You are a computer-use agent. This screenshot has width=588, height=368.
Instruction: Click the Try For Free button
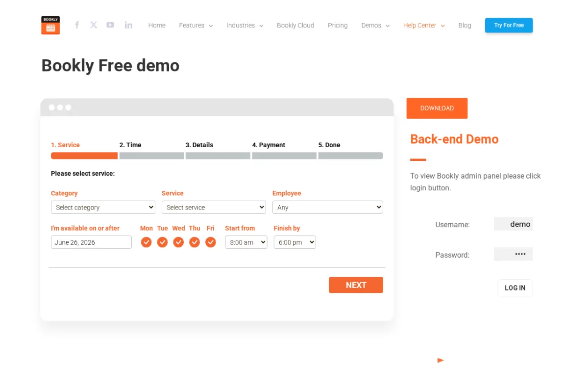tap(509, 26)
